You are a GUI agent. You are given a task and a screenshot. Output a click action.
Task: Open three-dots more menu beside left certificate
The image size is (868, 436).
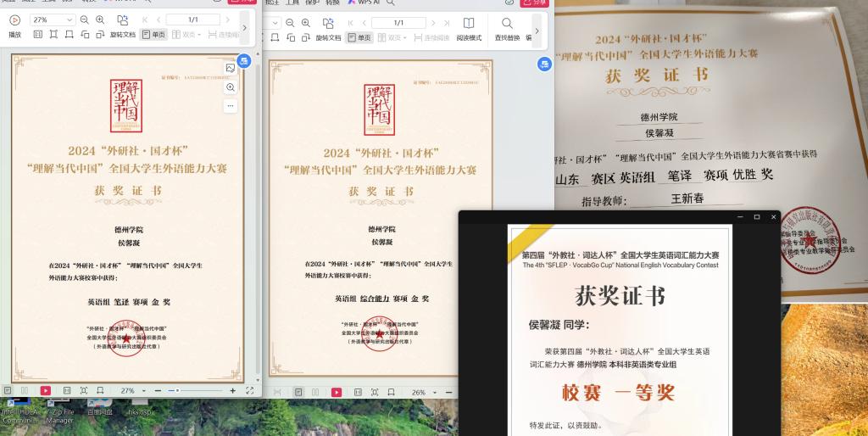click(231, 105)
